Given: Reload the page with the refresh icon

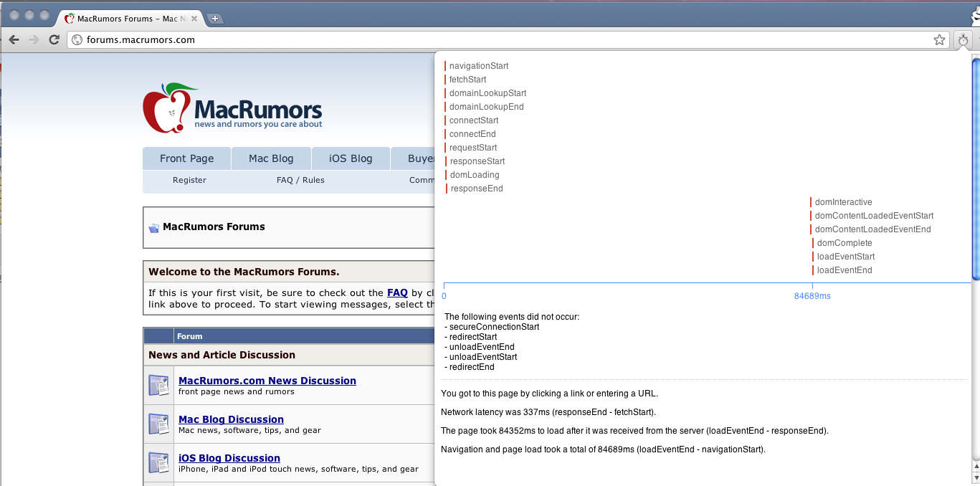Looking at the screenshot, I should 54,39.
